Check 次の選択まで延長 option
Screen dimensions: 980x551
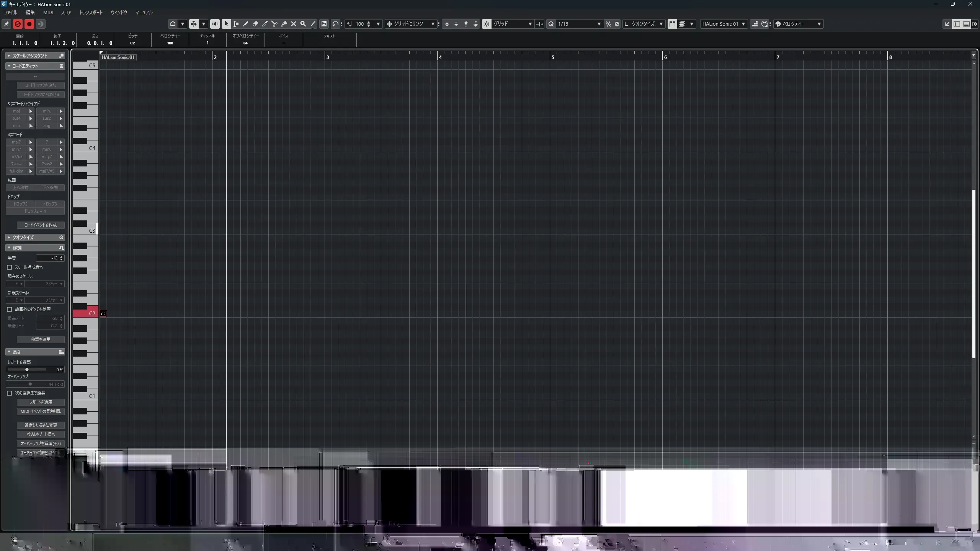pyautogui.click(x=10, y=393)
